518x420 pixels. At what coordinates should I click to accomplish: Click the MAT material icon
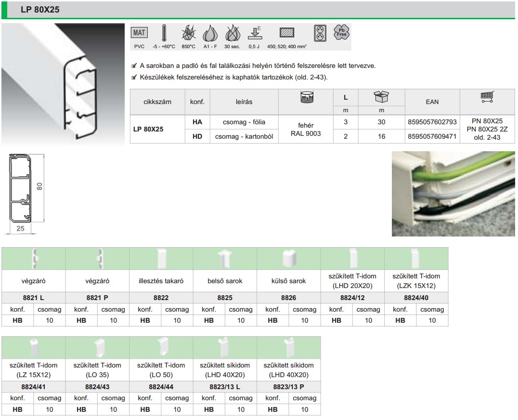(x=140, y=33)
